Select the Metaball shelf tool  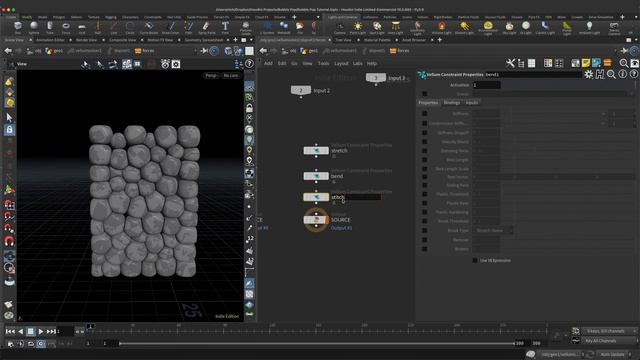click(x=284, y=28)
